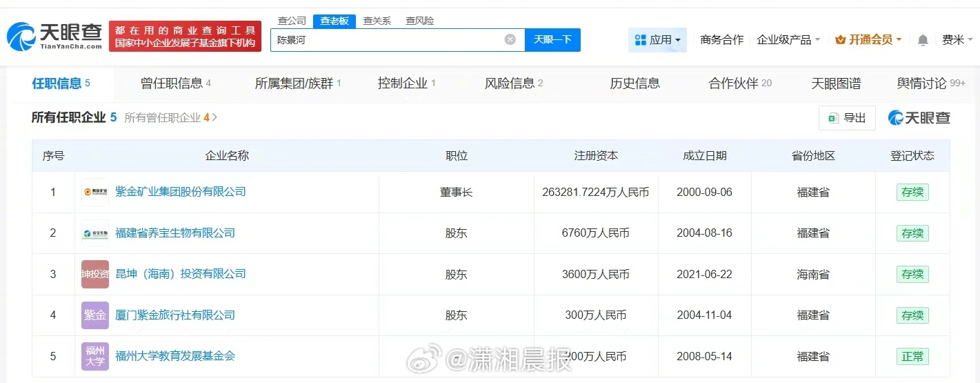Image resolution: width=980 pixels, height=383 pixels.
Task: Clear the search field with the X icon
Action: coord(510,39)
